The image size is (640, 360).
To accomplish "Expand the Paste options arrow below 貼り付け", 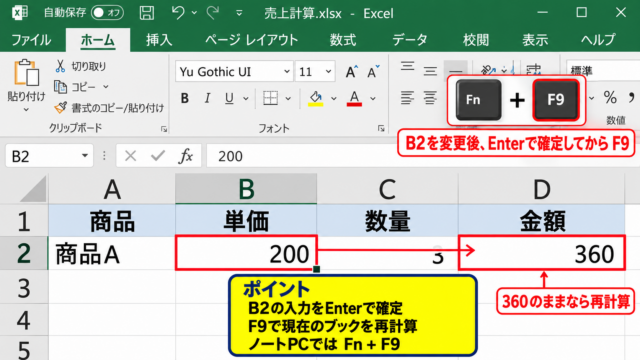I will [26, 109].
